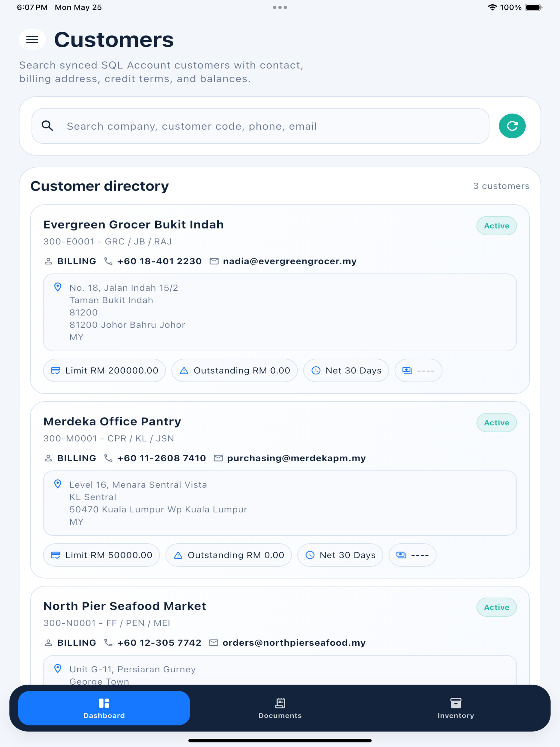Click the card icon in Limit RM 50000.00
Viewport: 560px width, 747px height.
(x=56, y=555)
